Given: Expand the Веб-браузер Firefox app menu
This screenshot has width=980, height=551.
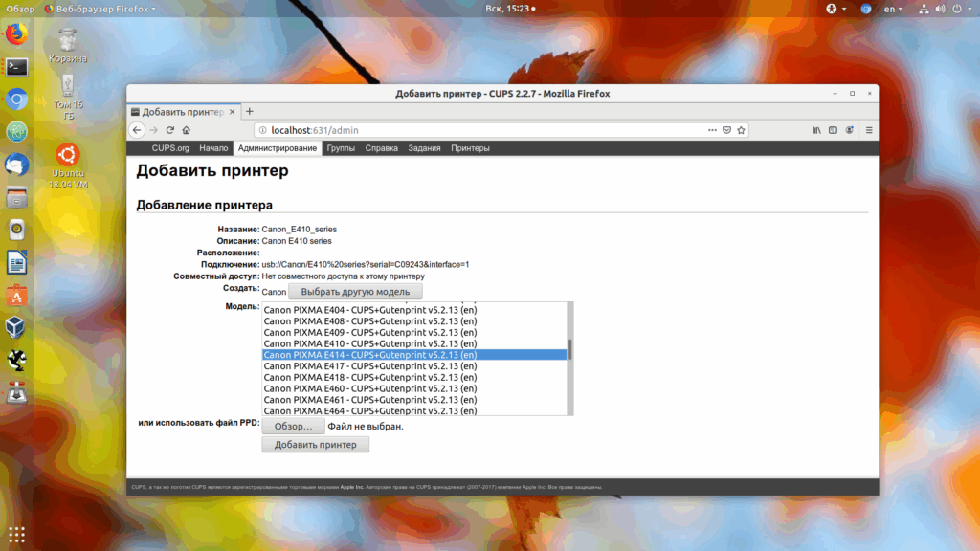Looking at the screenshot, I should (100, 9).
